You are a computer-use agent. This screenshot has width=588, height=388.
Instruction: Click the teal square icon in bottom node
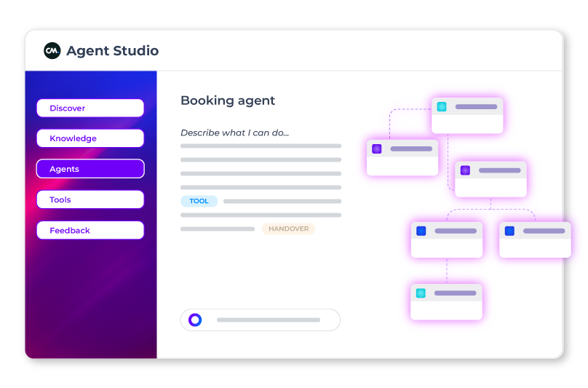coord(421,293)
